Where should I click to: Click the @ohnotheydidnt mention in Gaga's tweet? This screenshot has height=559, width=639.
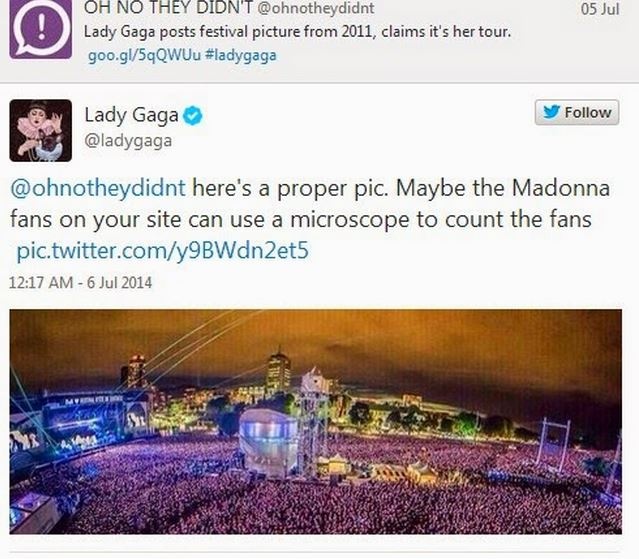[98, 188]
